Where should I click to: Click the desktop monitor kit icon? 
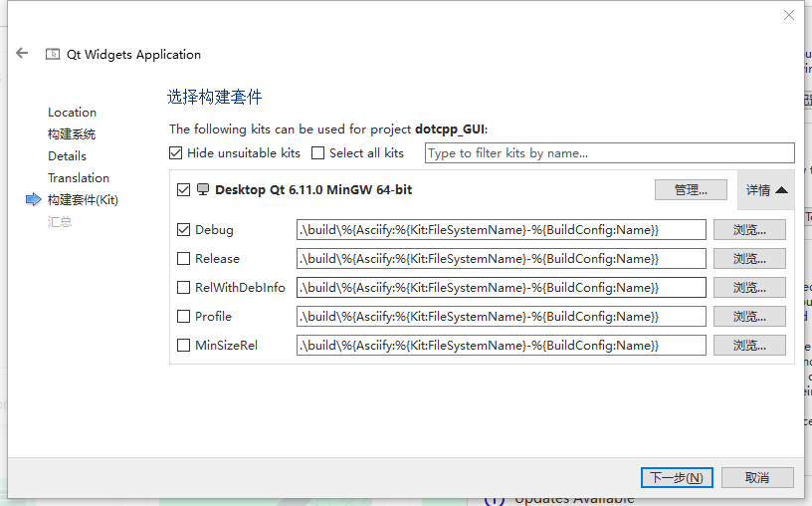(x=203, y=189)
